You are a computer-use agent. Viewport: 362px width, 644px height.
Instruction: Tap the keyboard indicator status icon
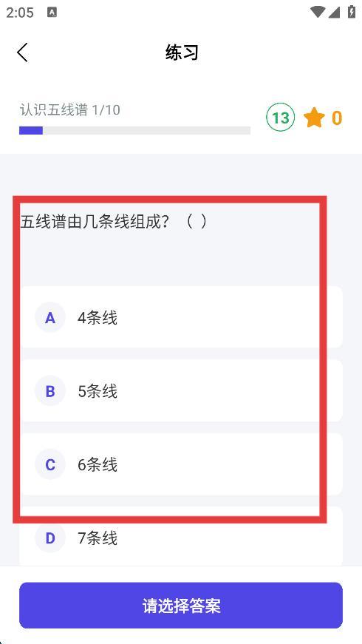pos(52,13)
